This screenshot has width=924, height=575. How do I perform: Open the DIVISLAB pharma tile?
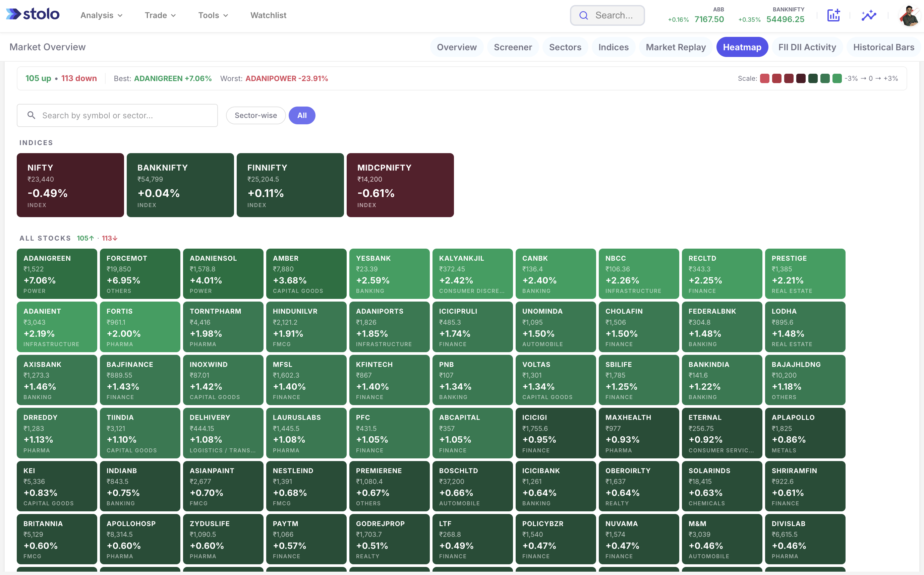(805, 539)
